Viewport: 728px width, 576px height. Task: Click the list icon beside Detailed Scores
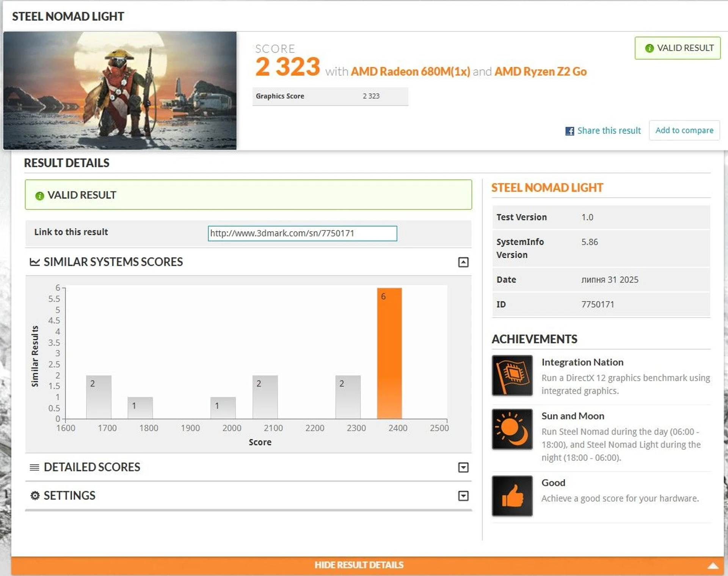[x=35, y=467]
